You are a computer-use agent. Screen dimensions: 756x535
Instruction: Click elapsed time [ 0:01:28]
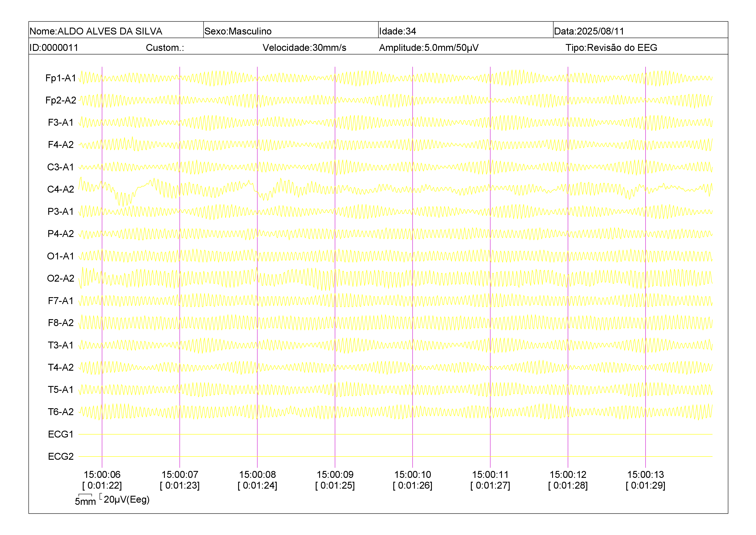568,486
